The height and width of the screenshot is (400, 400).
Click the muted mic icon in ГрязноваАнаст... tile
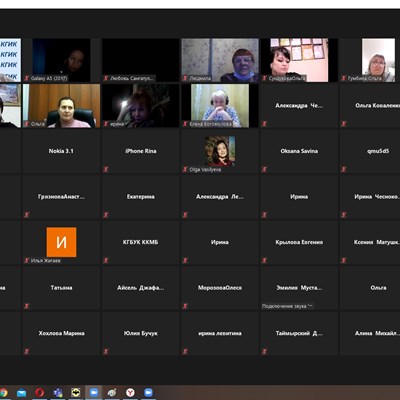coord(27,215)
